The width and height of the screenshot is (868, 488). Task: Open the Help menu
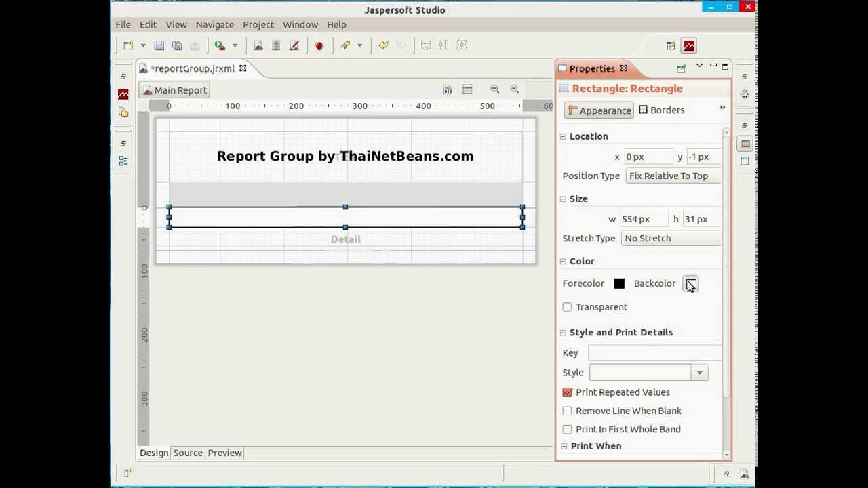point(336,24)
